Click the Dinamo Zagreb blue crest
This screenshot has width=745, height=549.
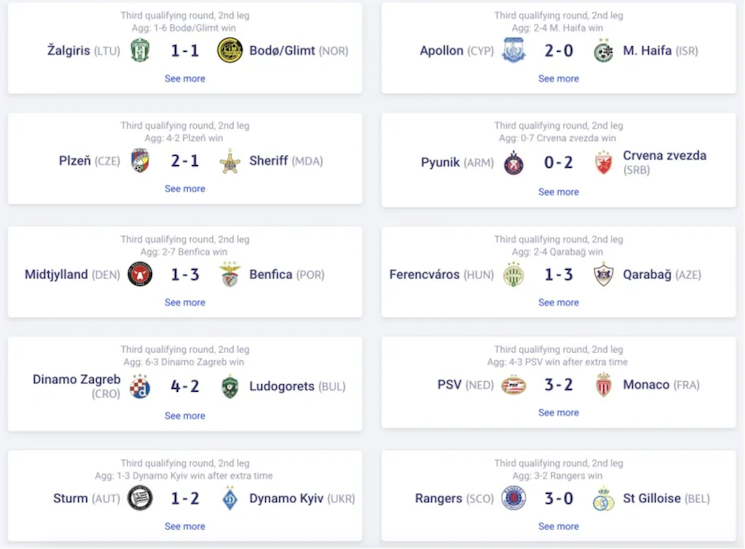(140, 386)
